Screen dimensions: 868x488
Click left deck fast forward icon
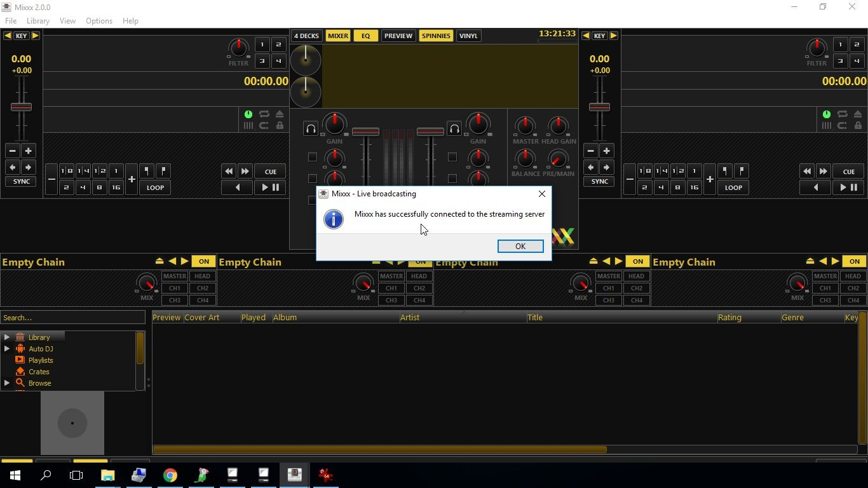[x=245, y=172]
